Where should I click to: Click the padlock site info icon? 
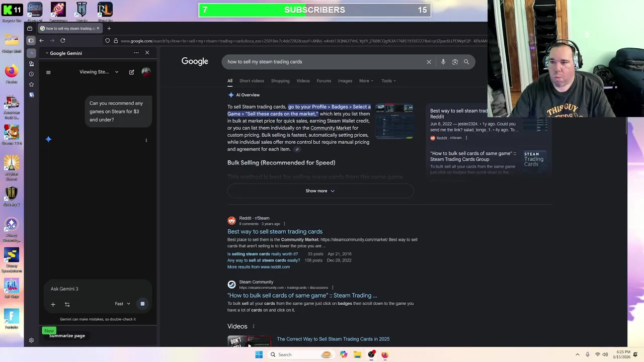[x=116, y=41]
